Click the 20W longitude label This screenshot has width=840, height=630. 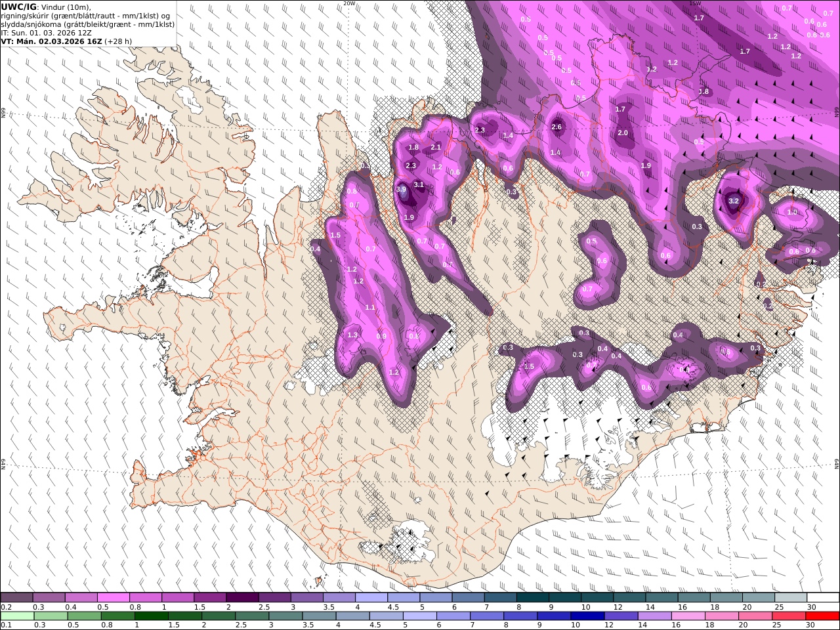click(349, 3)
